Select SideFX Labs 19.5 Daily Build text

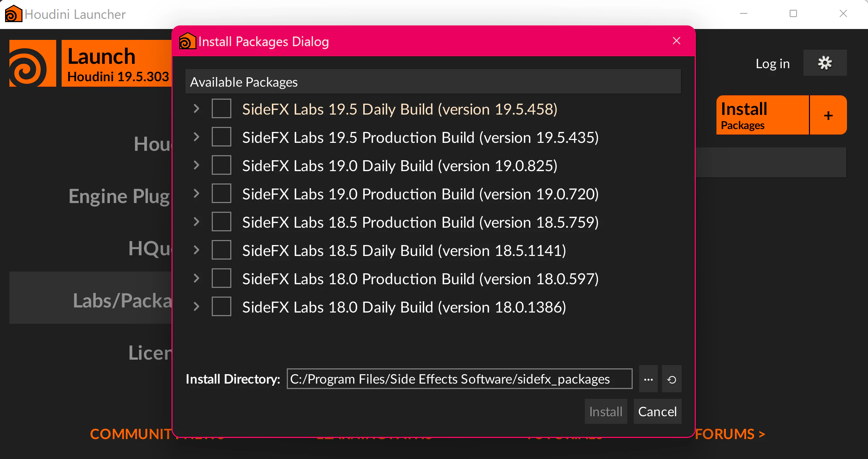click(x=400, y=109)
